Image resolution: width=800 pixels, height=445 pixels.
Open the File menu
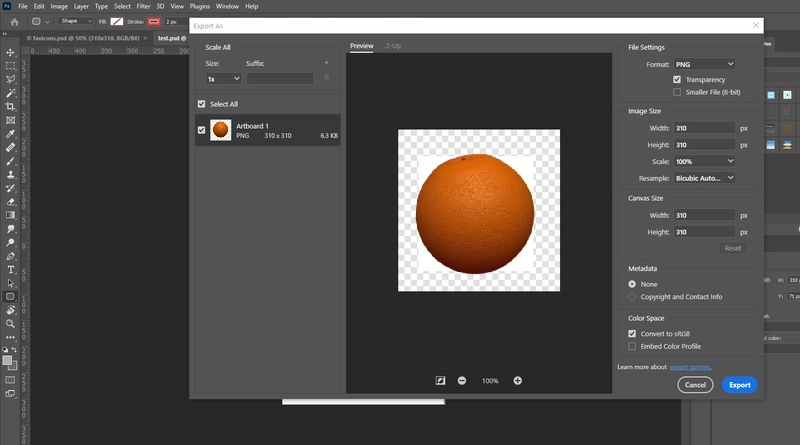coord(23,6)
